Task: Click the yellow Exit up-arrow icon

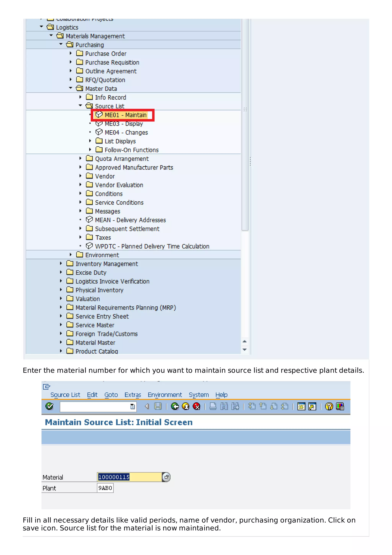Action: tap(185, 406)
